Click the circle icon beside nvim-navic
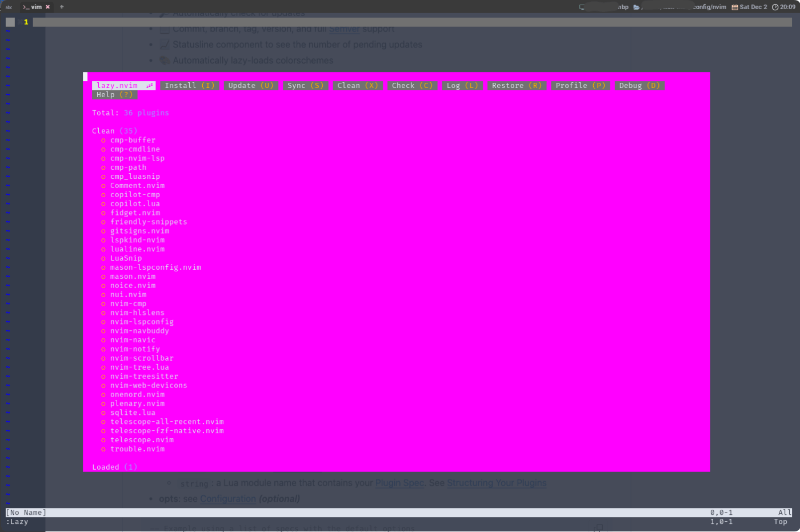This screenshot has width=800, height=532. [x=103, y=340]
